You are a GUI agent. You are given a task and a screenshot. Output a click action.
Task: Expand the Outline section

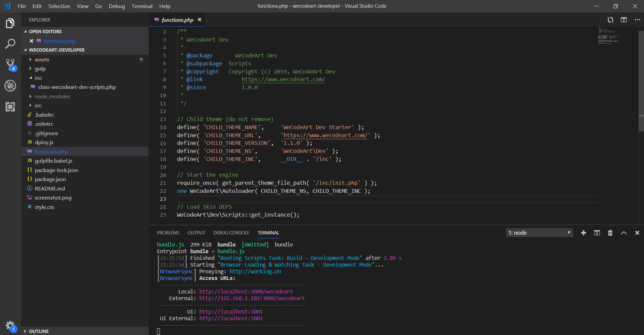tap(25, 331)
